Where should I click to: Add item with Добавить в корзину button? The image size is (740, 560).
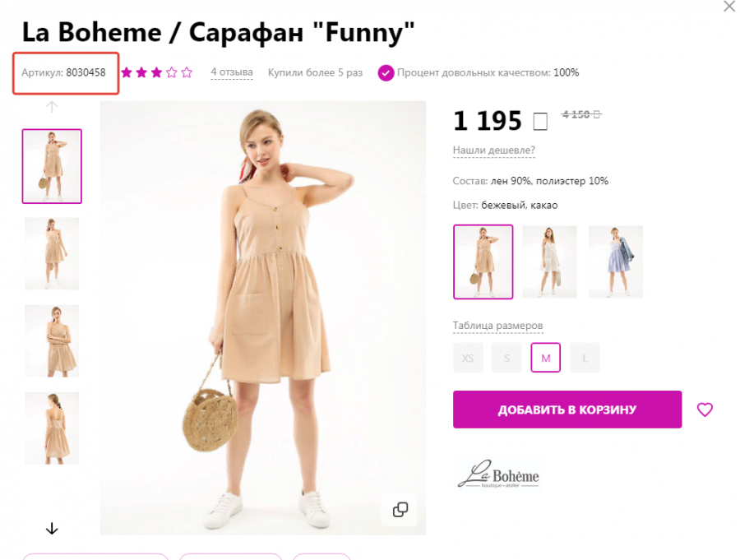pyautogui.click(x=567, y=410)
